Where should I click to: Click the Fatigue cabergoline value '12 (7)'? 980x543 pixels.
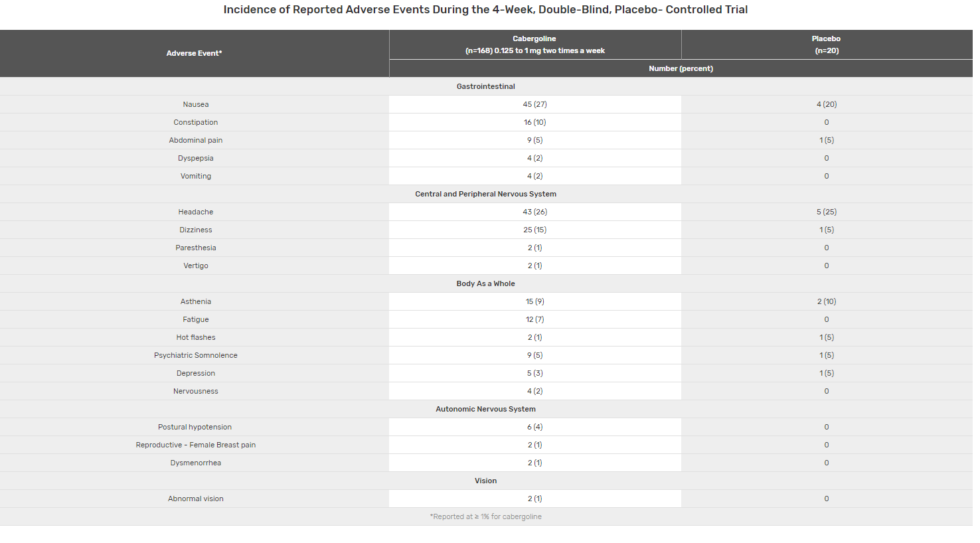535,319
